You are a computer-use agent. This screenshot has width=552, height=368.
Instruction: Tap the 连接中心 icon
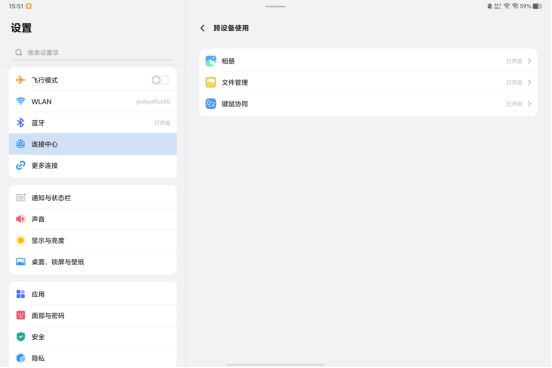pos(20,144)
